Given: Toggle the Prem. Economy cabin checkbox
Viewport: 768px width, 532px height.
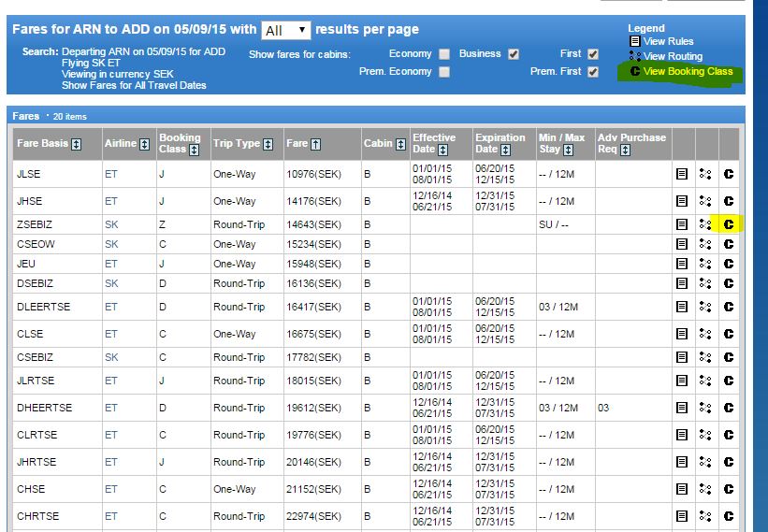Looking at the screenshot, I should click(444, 72).
